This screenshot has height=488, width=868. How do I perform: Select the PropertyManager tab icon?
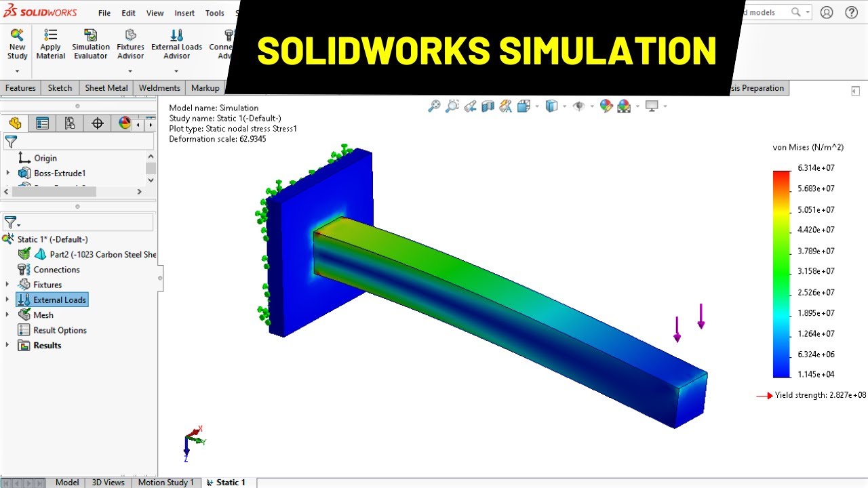[42, 123]
